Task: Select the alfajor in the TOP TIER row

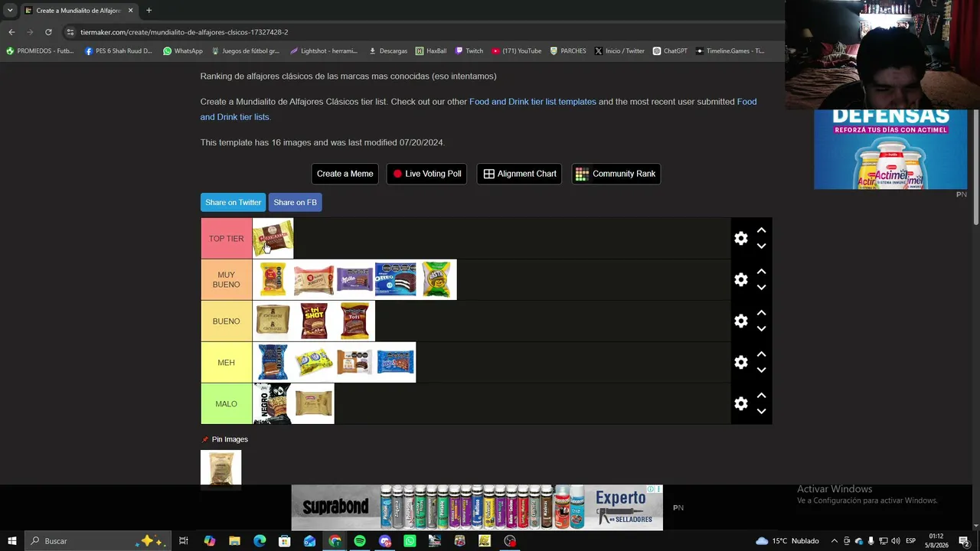Action: coord(273,239)
